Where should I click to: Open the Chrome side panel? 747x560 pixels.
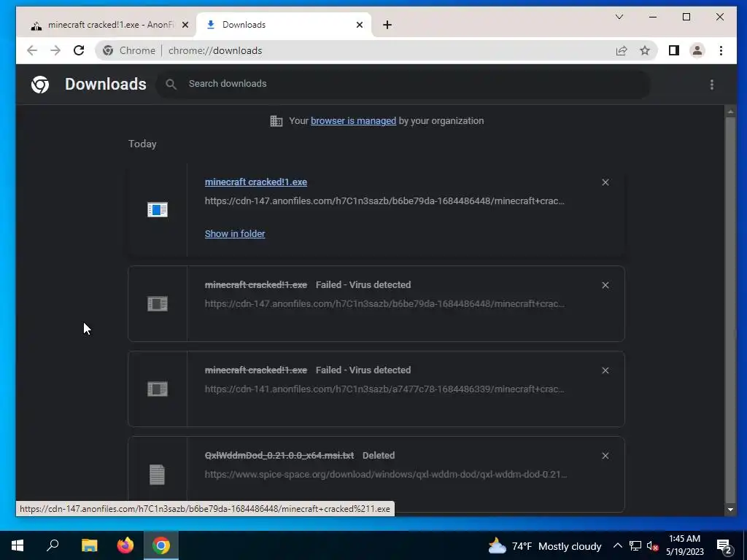pyautogui.click(x=673, y=50)
